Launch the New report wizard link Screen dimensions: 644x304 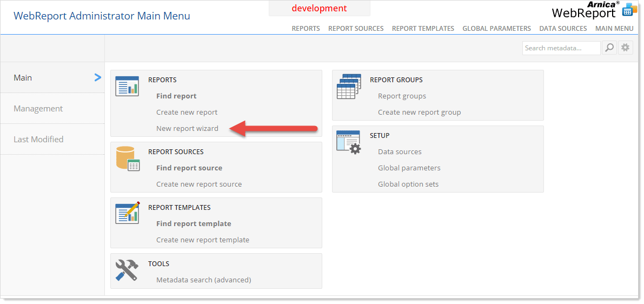pyautogui.click(x=187, y=129)
